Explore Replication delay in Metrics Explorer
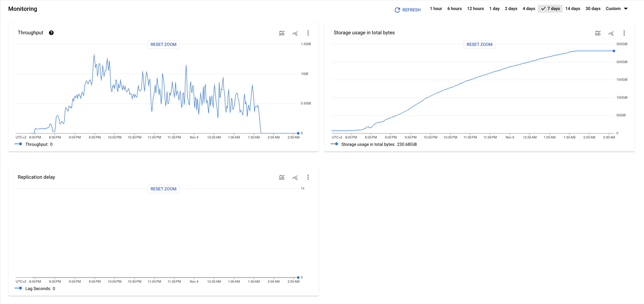The image size is (644, 304). 295,177
